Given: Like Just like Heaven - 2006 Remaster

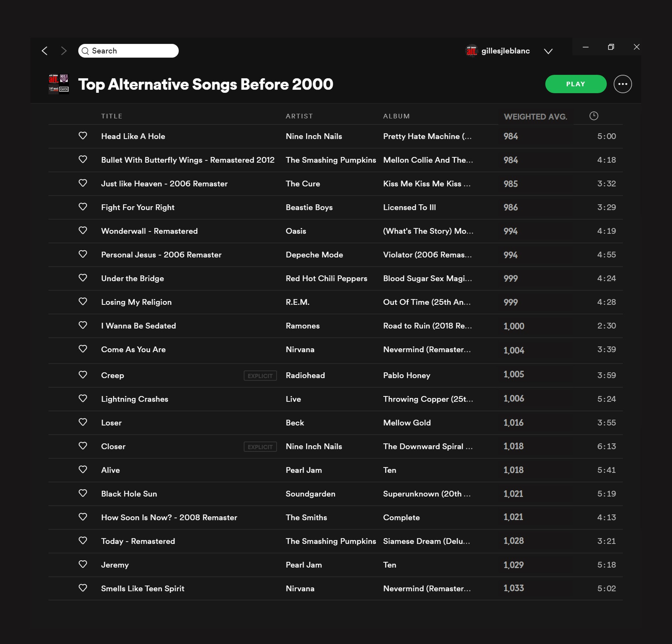Looking at the screenshot, I should pos(83,183).
